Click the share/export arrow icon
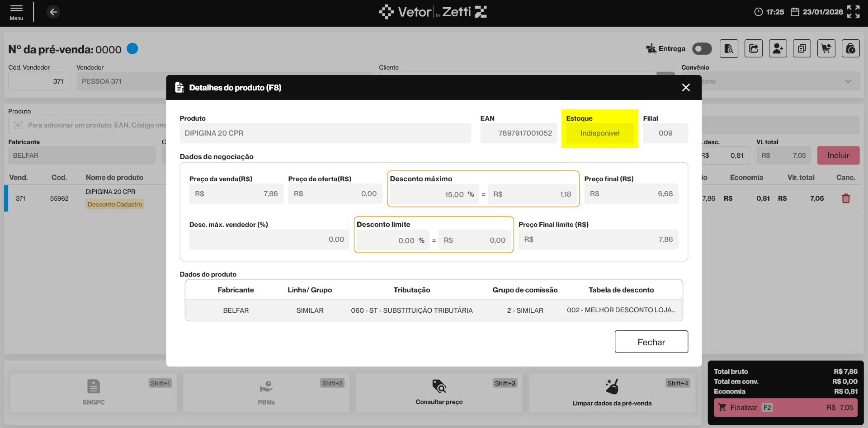868x428 pixels. coord(754,48)
